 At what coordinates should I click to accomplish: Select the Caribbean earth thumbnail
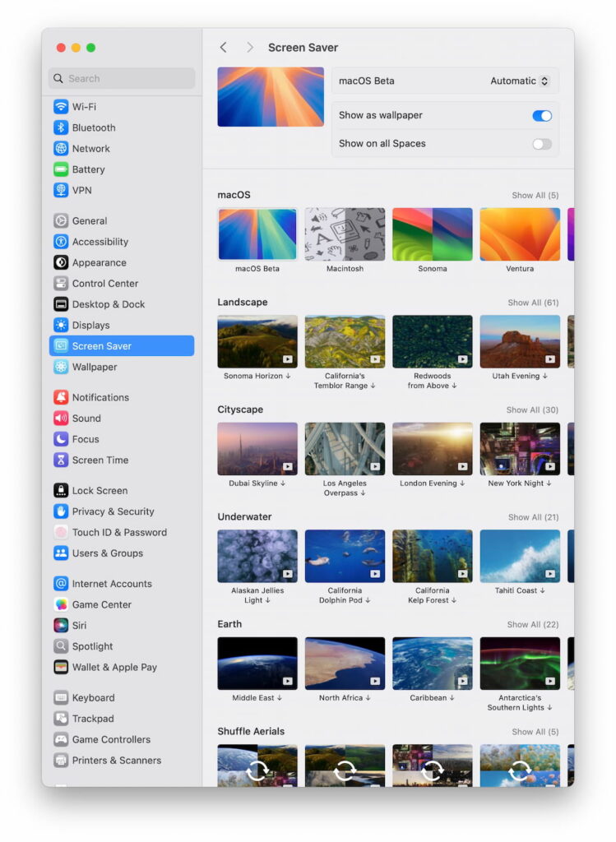[433, 664]
